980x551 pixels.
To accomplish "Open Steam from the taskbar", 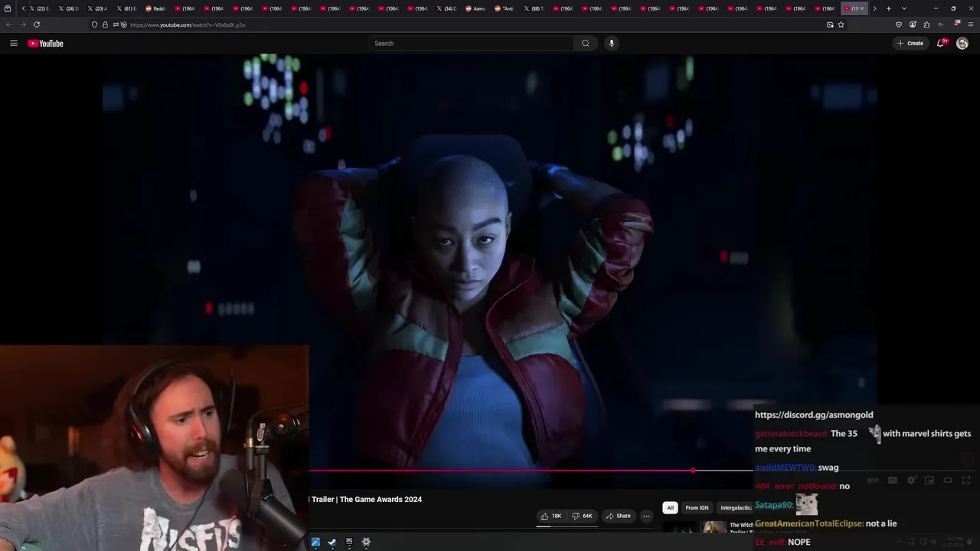I will point(332,542).
